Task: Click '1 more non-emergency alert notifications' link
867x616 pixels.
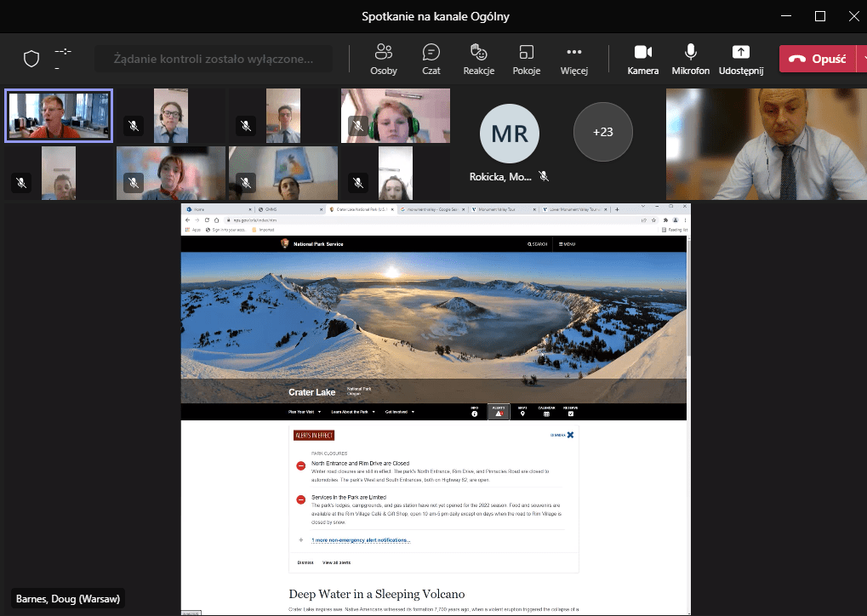Action: 361,540
